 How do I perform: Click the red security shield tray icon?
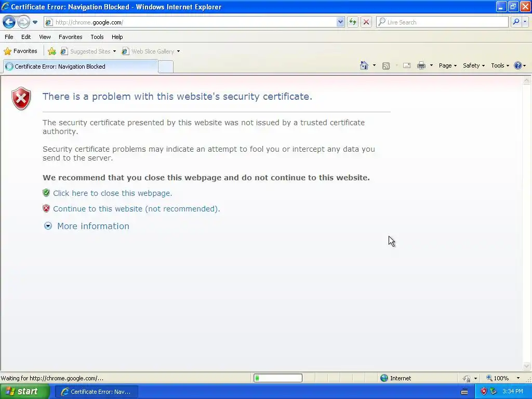click(x=484, y=392)
